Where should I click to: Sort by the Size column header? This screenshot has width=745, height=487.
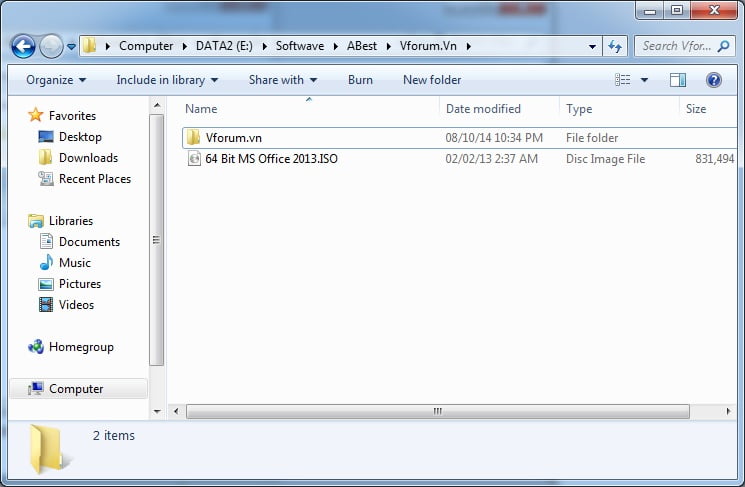pyautogui.click(x=696, y=109)
